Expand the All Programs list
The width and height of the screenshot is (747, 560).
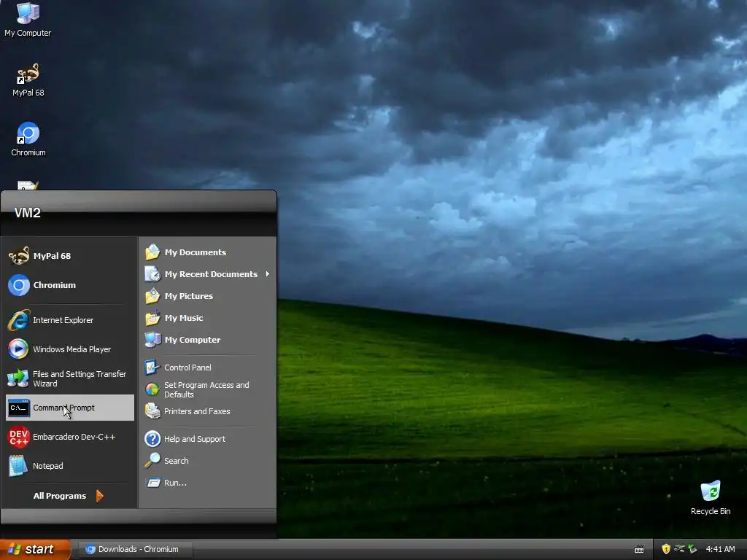click(x=69, y=496)
